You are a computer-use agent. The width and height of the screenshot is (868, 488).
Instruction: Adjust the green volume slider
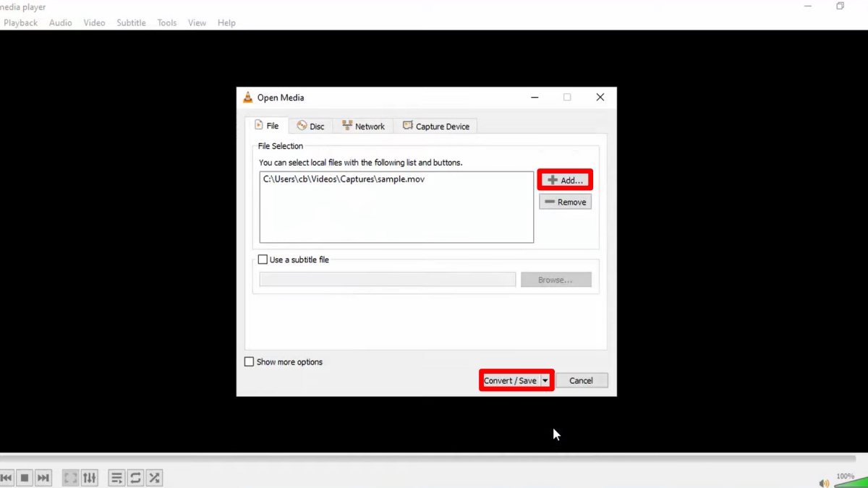[x=851, y=483]
